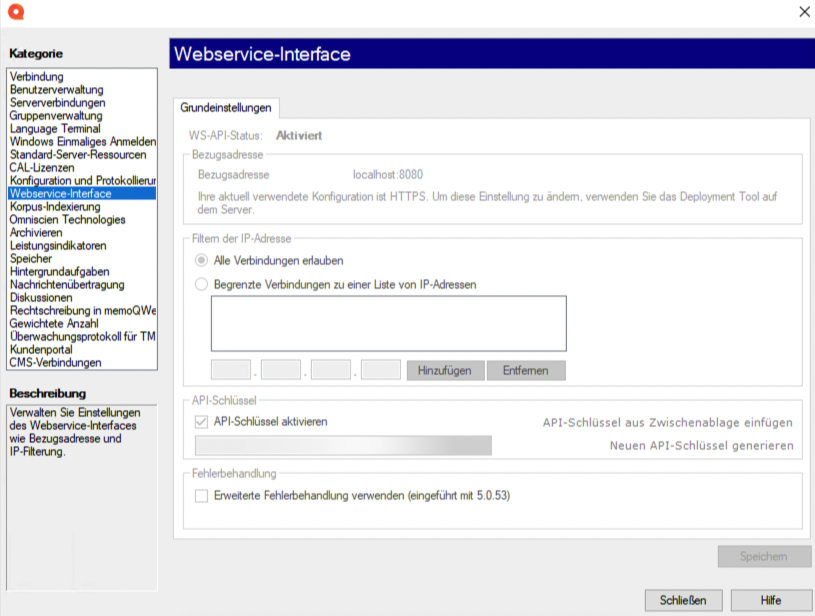The height and width of the screenshot is (616, 815).
Task: Choose Begrenzte Verbindungen zu IP-Adressen option
Action: point(201,284)
